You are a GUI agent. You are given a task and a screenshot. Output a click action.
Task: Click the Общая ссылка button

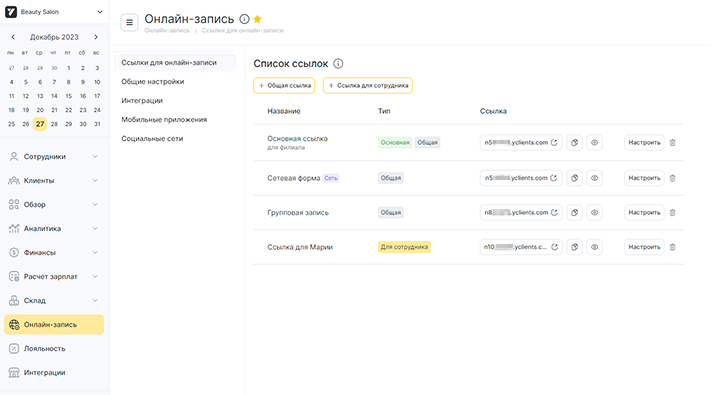click(x=284, y=85)
